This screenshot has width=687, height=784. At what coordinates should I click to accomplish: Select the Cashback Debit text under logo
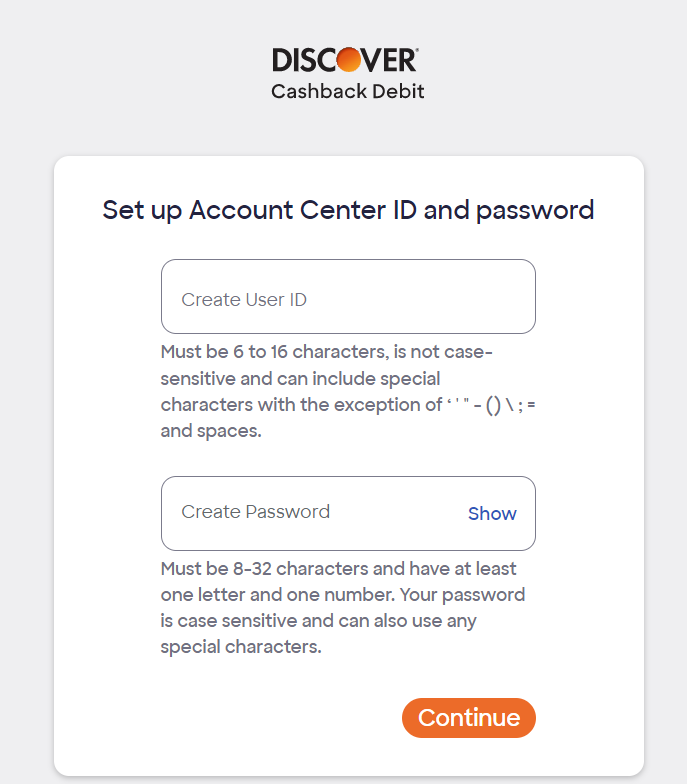(348, 92)
